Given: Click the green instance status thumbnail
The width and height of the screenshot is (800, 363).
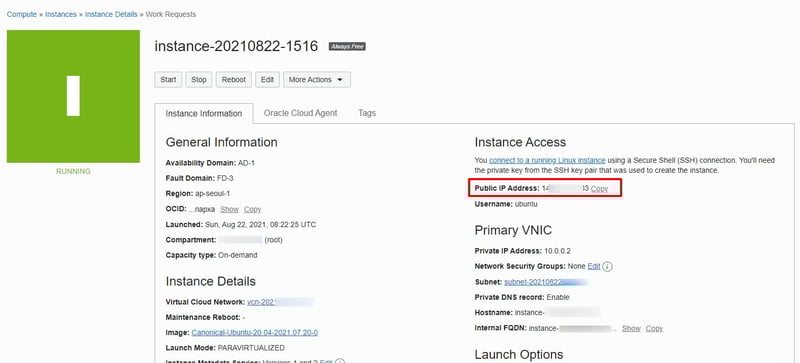Looking at the screenshot, I should (73, 96).
